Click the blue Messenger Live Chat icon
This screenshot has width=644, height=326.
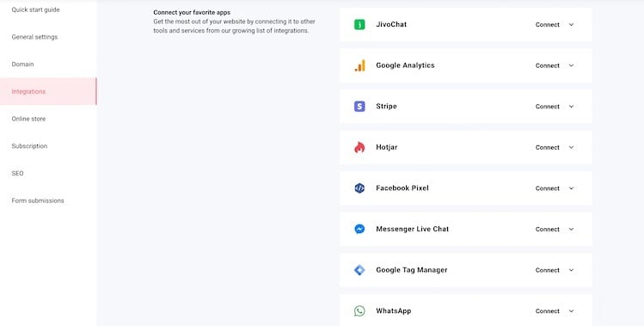point(359,229)
